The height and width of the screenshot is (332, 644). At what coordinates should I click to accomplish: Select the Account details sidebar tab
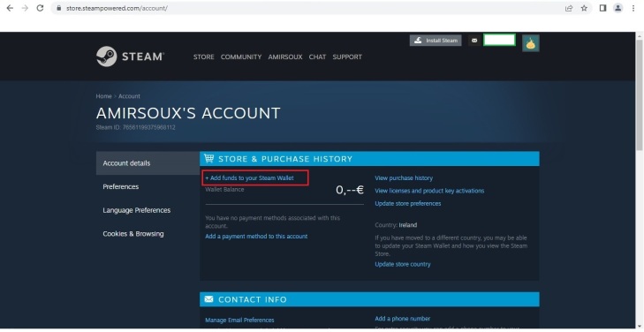tap(148, 163)
